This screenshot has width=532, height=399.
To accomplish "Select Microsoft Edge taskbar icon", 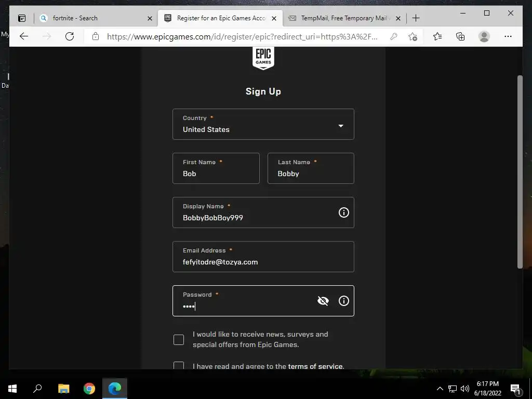I will (115, 389).
